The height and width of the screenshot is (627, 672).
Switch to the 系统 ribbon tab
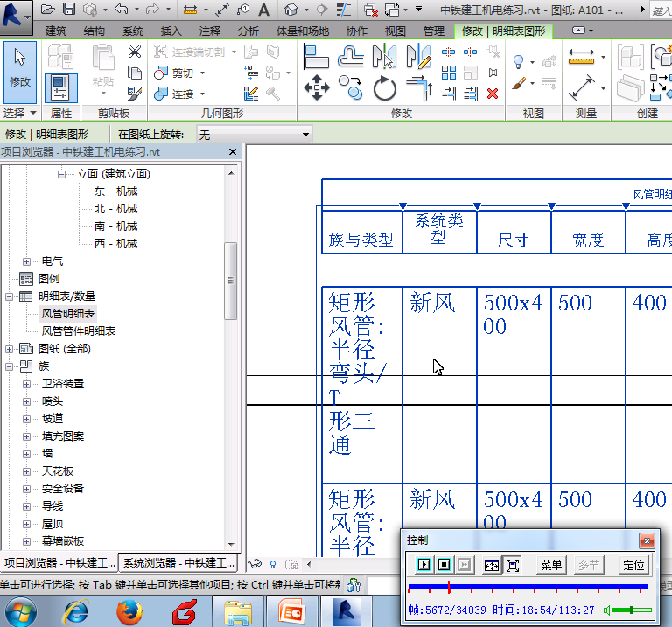pyautogui.click(x=133, y=31)
